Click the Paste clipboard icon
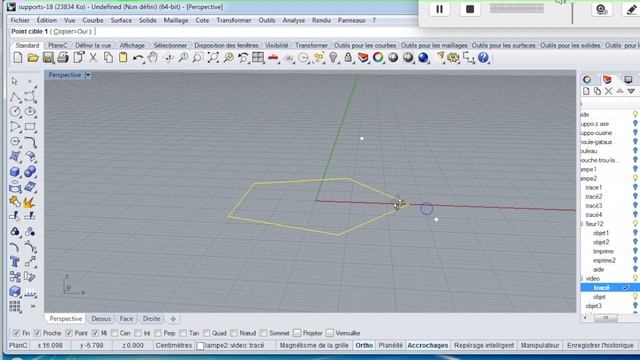The width and height of the screenshot is (640, 360). tap(123, 58)
